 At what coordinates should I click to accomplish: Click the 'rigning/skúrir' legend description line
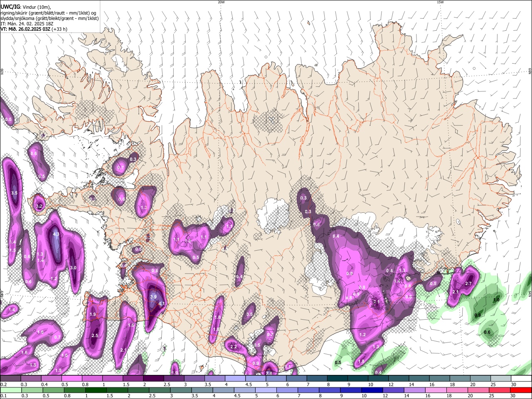48,13
